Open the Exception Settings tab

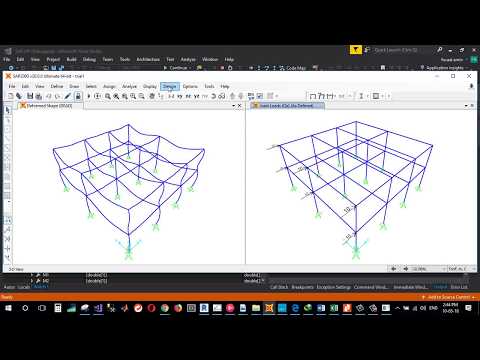pyautogui.click(x=334, y=287)
